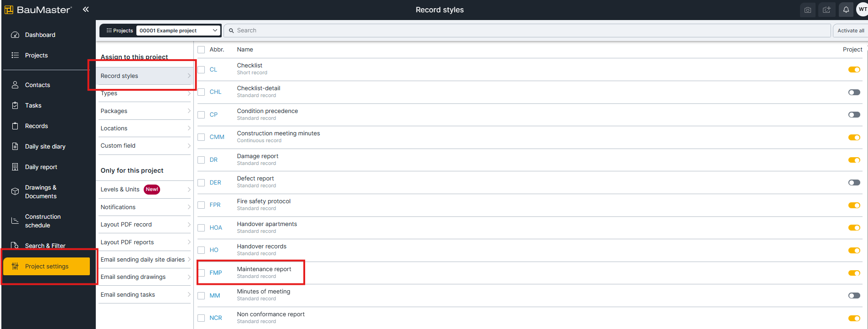Image resolution: width=868 pixels, height=329 pixels.
Task: Click the Projects button beside project selector
Action: (x=120, y=31)
